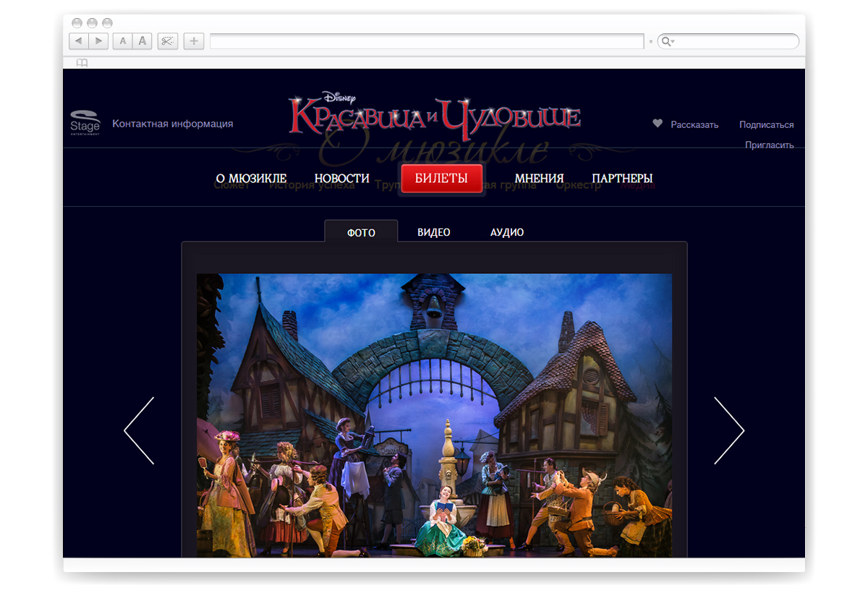Open the bookmarks book icon
The width and height of the screenshot is (868, 601).
[82, 63]
